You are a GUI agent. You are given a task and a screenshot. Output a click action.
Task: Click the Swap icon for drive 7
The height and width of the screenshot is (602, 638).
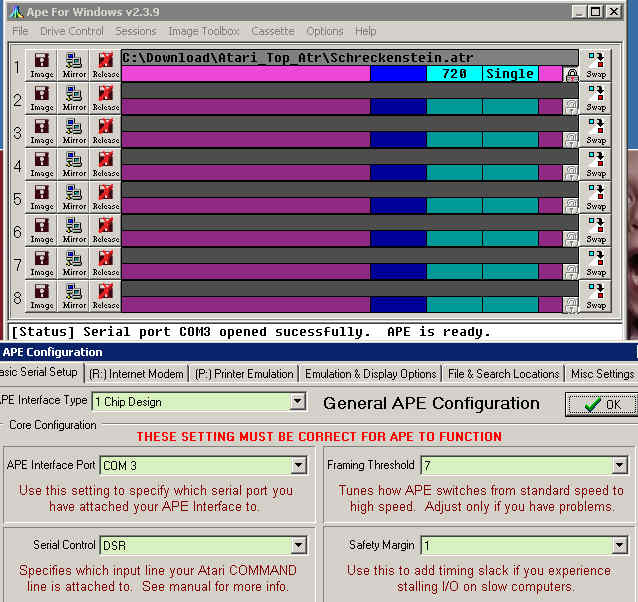(x=596, y=263)
